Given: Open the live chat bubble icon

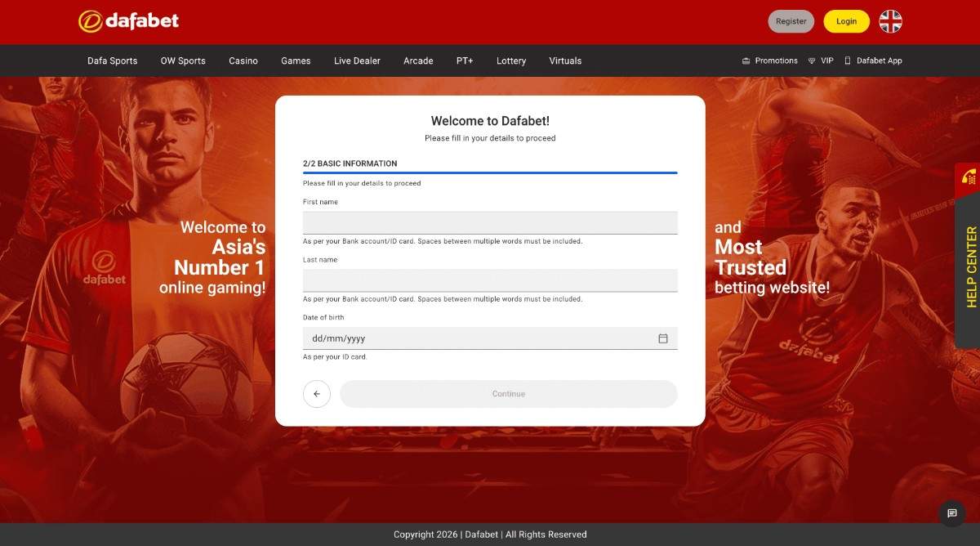Looking at the screenshot, I should coord(952,513).
